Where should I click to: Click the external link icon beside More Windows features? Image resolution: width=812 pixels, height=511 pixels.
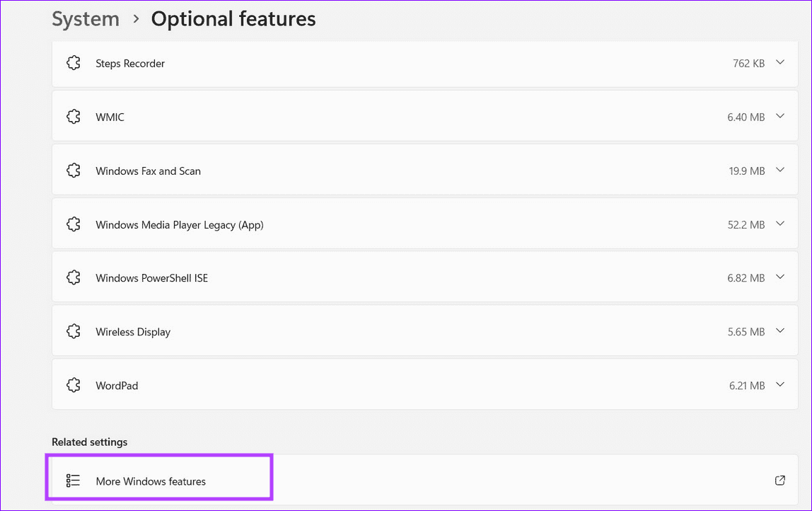tap(780, 480)
